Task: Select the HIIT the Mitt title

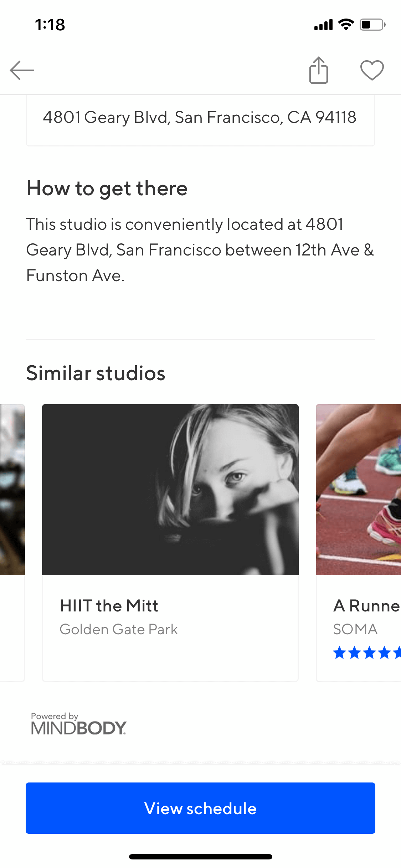Action: [109, 606]
